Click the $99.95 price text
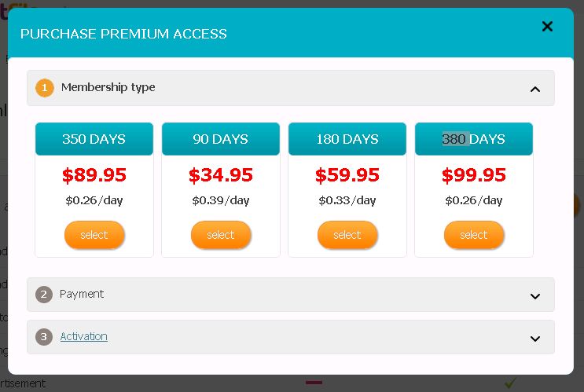This screenshot has height=392, width=584. pos(474,174)
